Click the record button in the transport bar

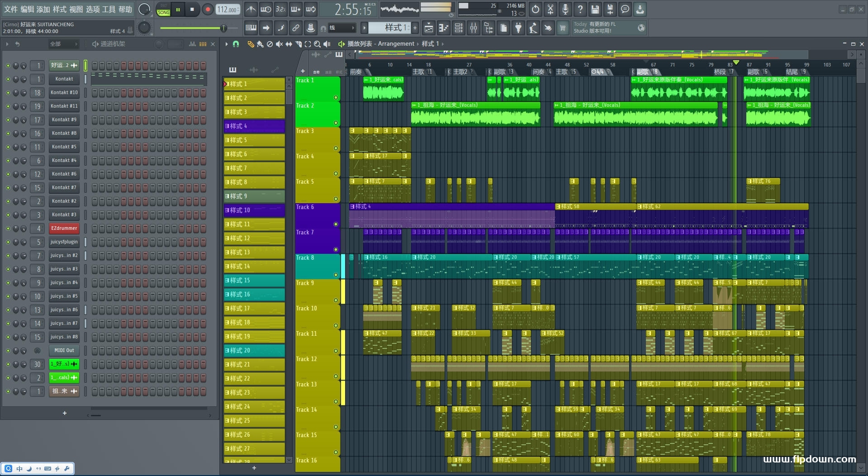[208, 10]
